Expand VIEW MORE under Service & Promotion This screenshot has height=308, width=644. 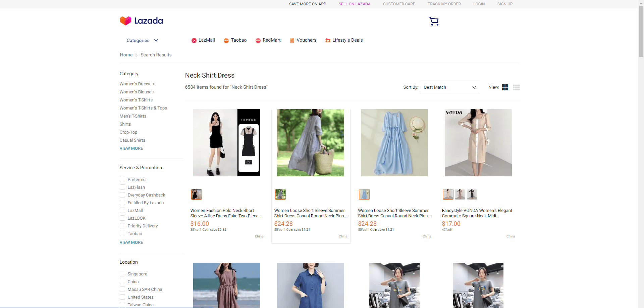coord(131,242)
